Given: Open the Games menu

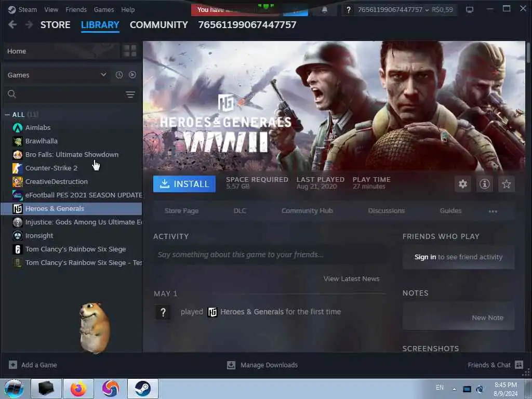Looking at the screenshot, I should pos(104,10).
